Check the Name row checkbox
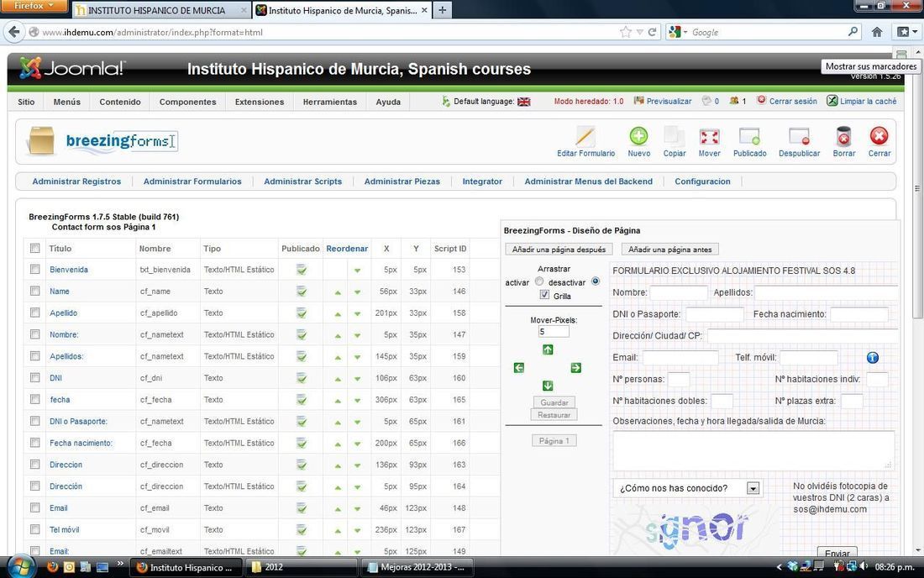Image resolution: width=924 pixels, height=578 pixels. click(x=34, y=291)
